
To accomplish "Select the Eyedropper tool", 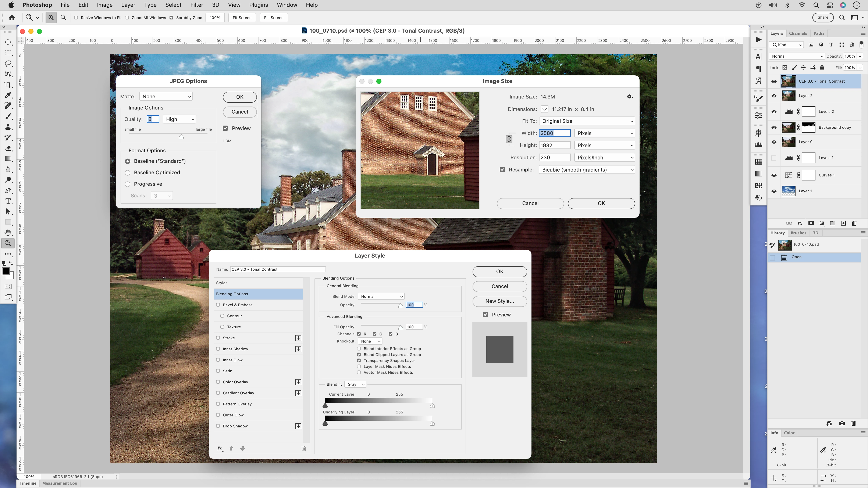I will pyautogui.click(x=8, y=95).
